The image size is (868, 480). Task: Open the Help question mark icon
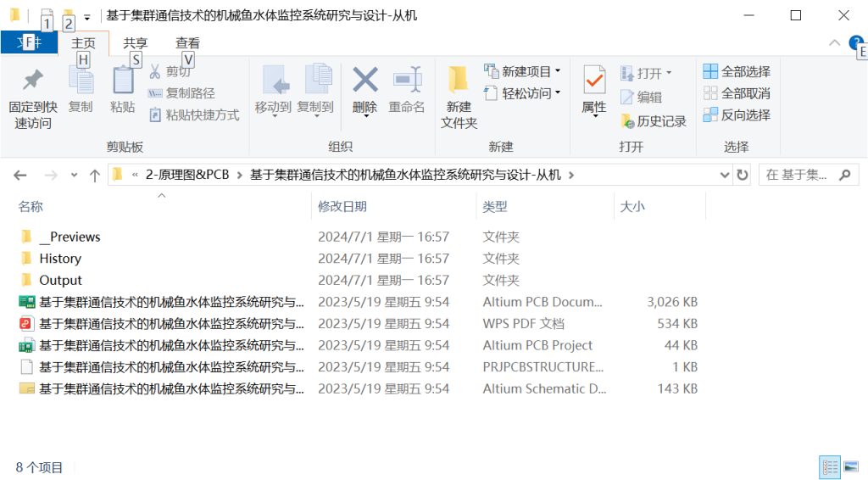856,42
